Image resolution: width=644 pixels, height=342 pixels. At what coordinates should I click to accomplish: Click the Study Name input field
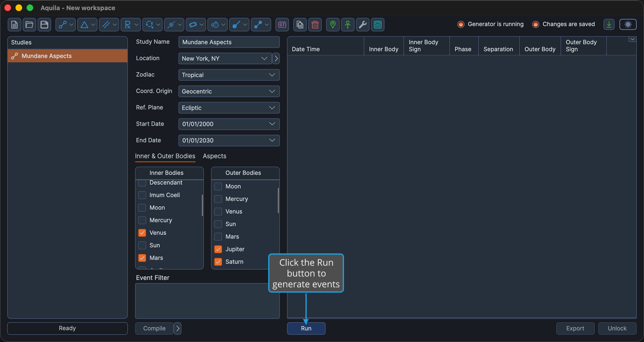[229, 42]
